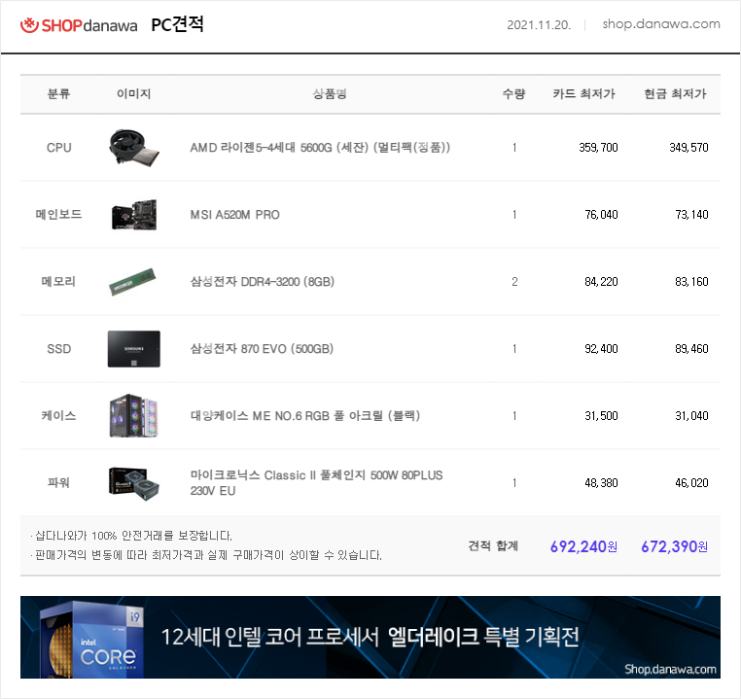Open the shop.danawa.com link in the header
Image resolution: width=741 pixels, height=700 pixels.
(x=660, y=24)
